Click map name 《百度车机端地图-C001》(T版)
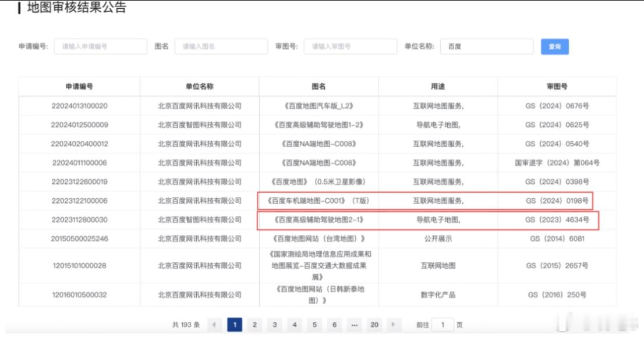Image resolution: width=644 pixels, height=338 pixels. tap(319, 201)
